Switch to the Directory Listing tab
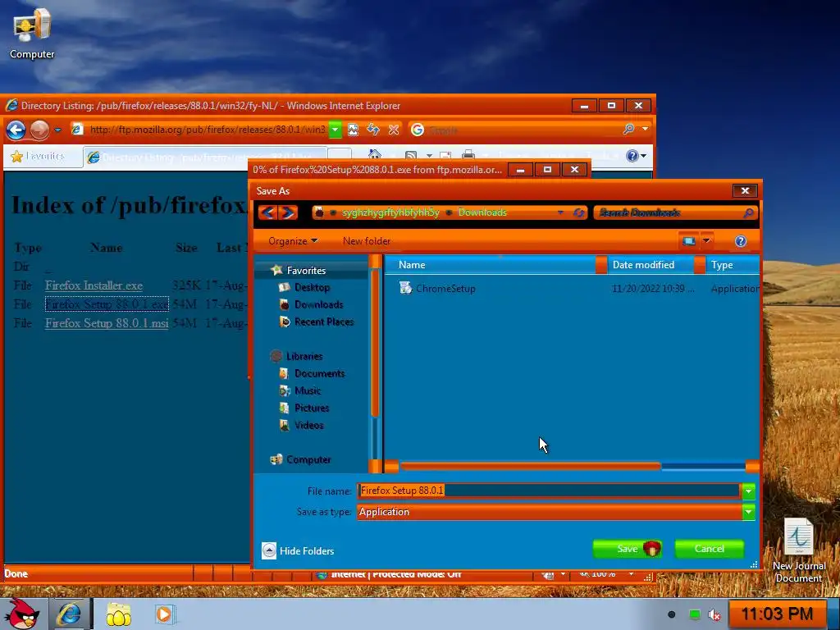 point(203,157)
